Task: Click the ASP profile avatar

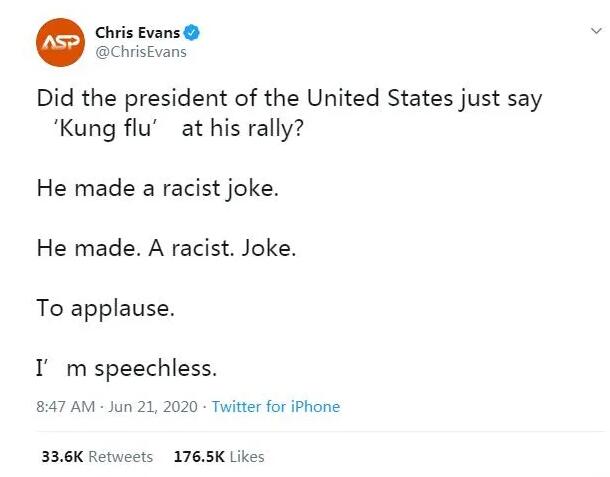Action: pos(58,43)
